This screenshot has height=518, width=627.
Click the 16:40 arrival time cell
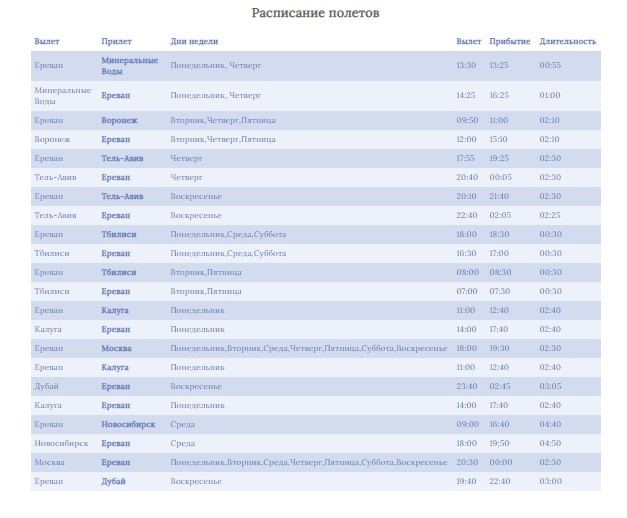point(499,424)
